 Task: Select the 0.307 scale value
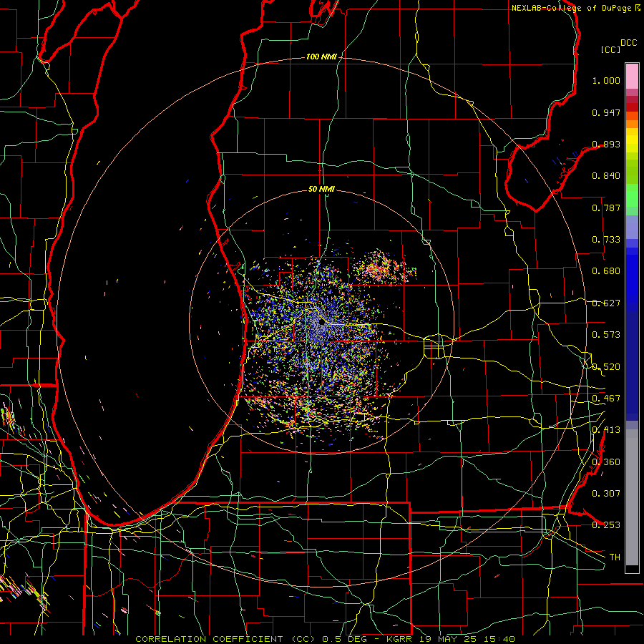(x=606, y=494)
